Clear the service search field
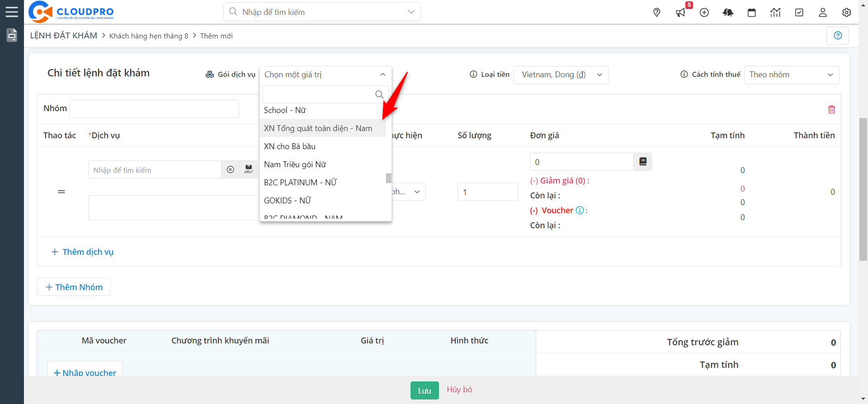 231,169
